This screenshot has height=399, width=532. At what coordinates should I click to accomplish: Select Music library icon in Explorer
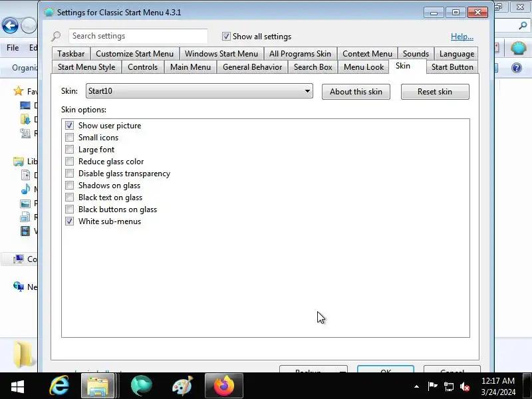coord(25,189)
